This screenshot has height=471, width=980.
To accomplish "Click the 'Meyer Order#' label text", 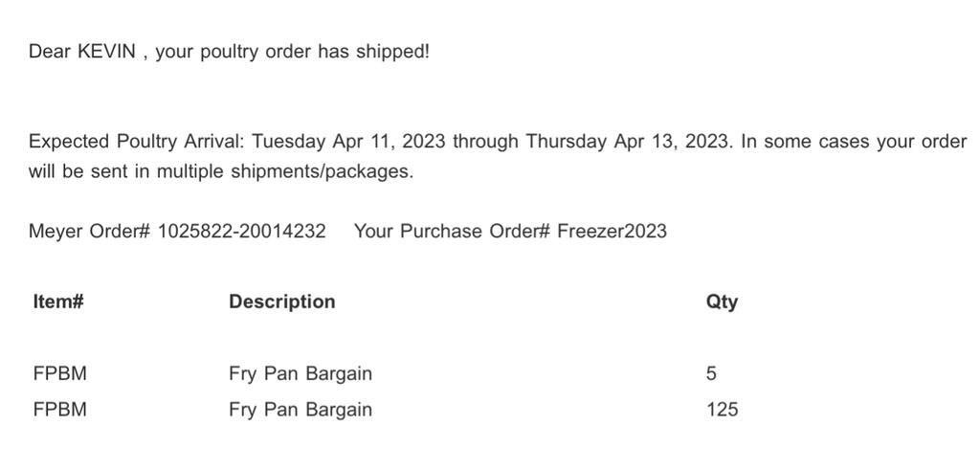I will click(89, 232).
